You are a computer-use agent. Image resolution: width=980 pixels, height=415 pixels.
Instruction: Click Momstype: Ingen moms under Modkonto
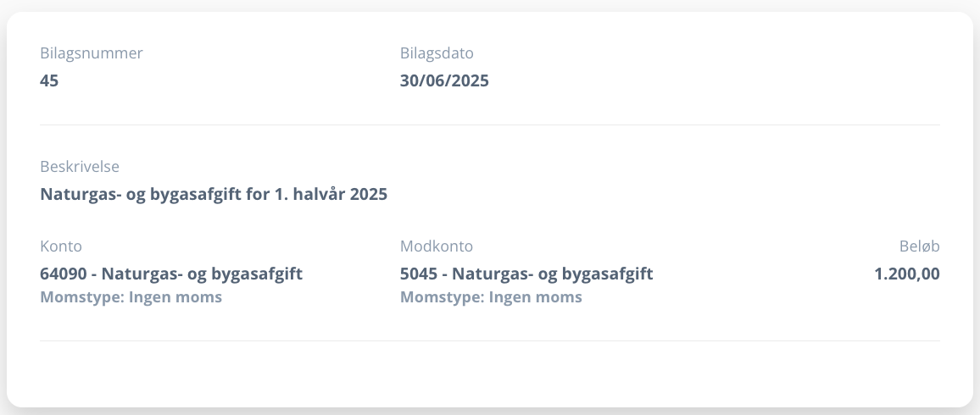click(x=491, y=297)
